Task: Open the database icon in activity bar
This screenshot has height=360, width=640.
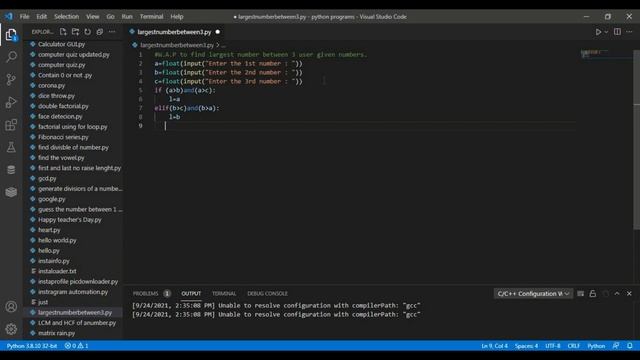Action: click(x=11, y=169)
